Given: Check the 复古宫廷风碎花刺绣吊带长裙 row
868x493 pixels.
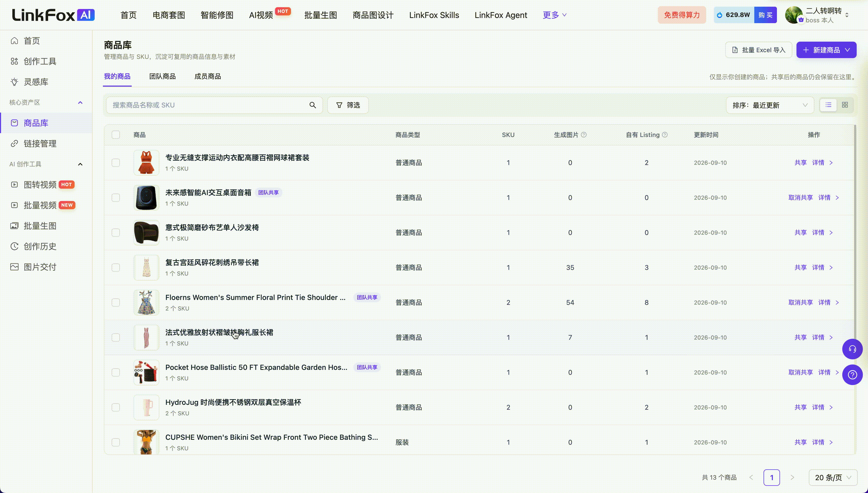Looking at the screenshot, I should (116, 268).
